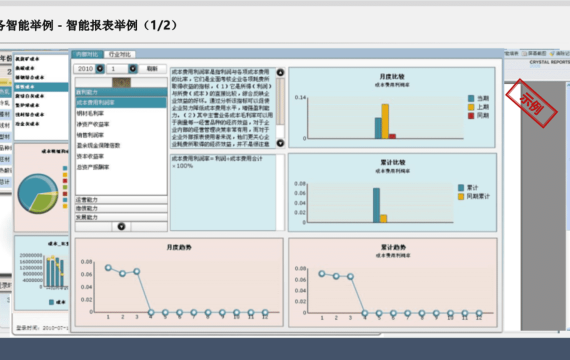This screenshot has height=360, width=570.
Task: Click the thumbnail image above indicator list
Action: (x=121, y=82)
